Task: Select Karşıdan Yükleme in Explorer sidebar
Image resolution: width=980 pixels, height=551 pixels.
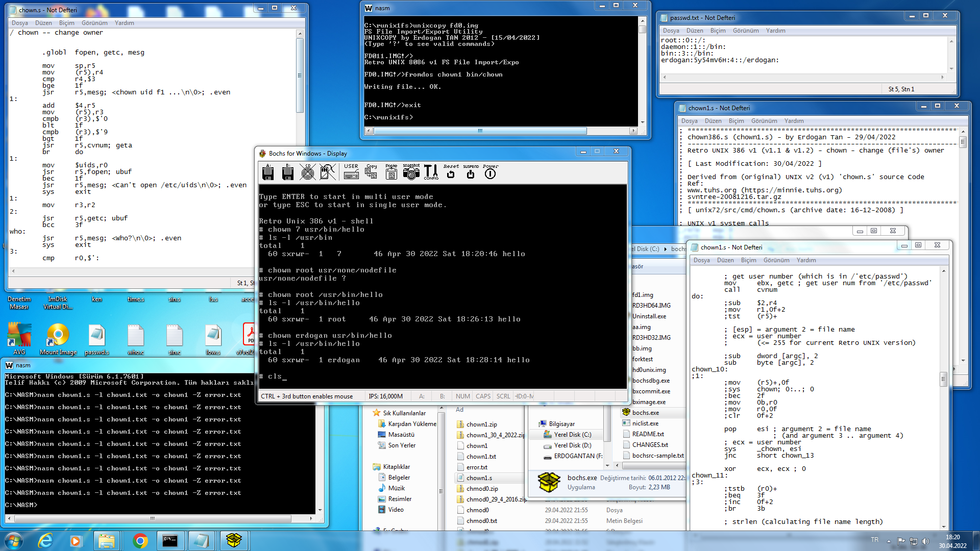Action: (407, 424)
